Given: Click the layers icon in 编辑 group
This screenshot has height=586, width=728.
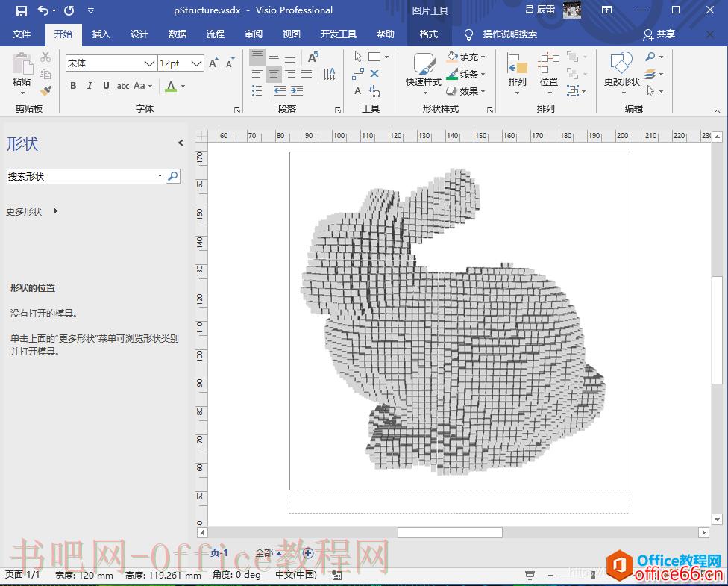Looking at the screenshot, I should pyautogui.click(x=650, y=74).
